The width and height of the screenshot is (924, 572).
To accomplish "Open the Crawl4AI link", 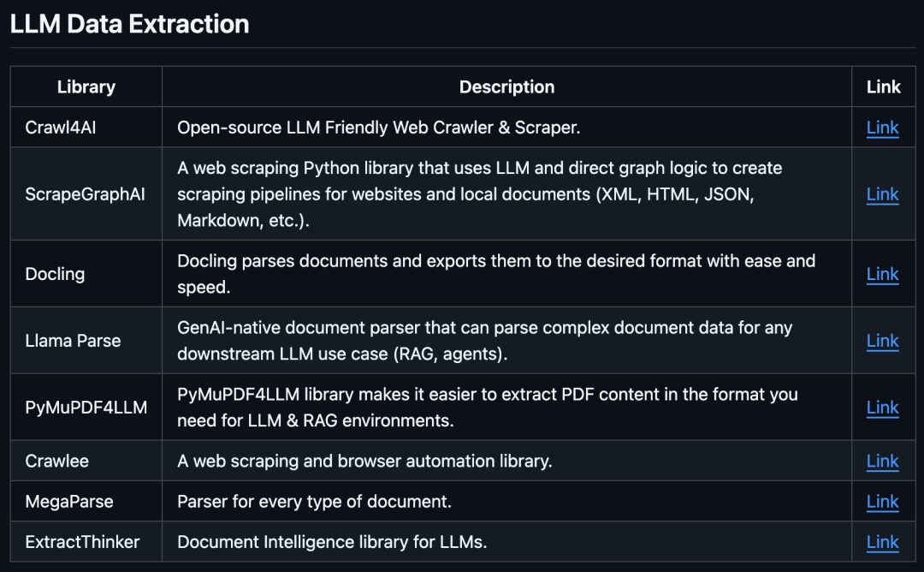I will (x=882, y=128).
